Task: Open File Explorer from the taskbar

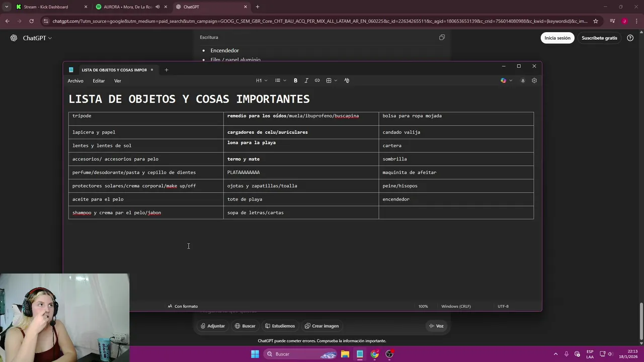Action: pos(345,354)
